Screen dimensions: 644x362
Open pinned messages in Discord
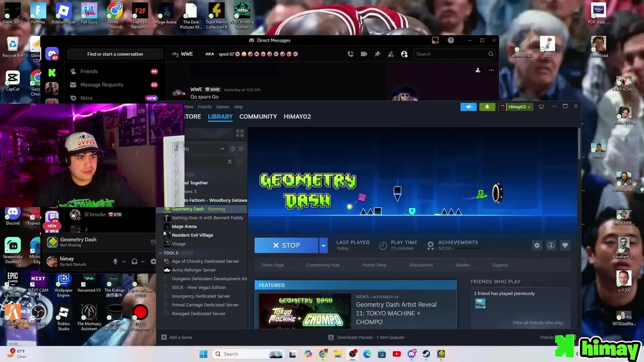click(x=377, y=54)
